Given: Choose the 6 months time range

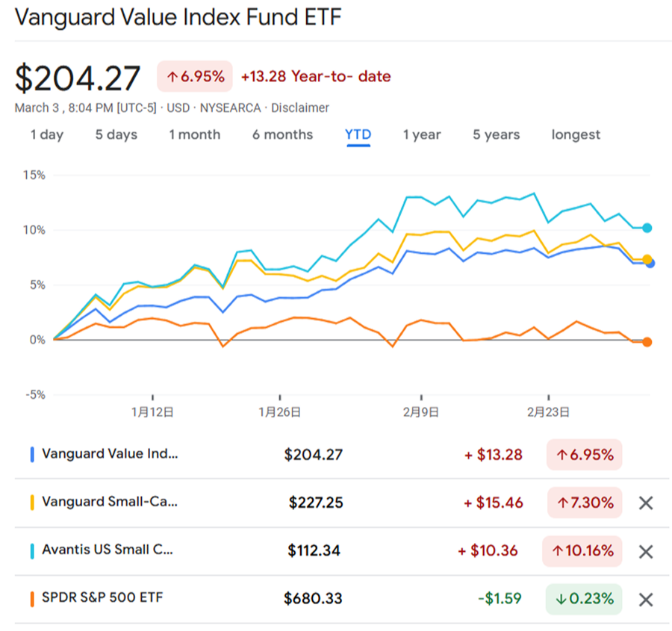Looking at the screenshot, I should click(x=282, y=135).
